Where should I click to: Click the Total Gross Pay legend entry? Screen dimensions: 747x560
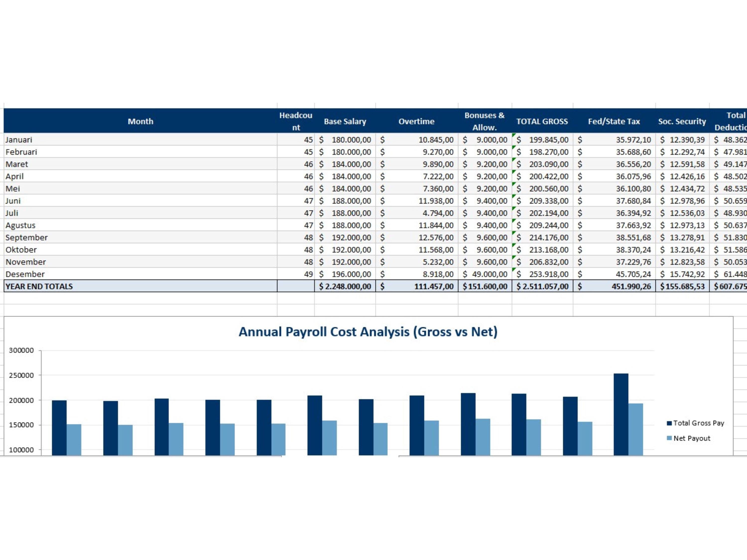point(696,423)
